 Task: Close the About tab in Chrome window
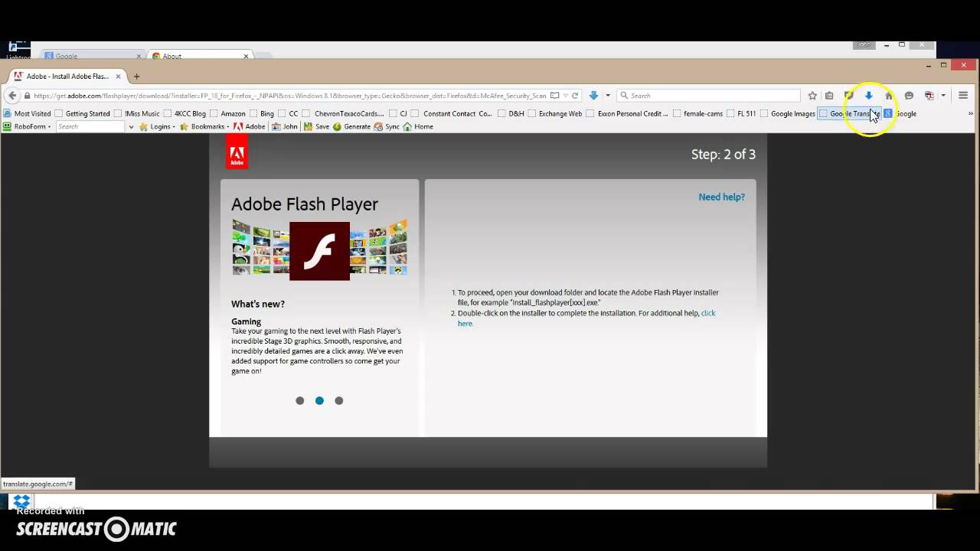click(246, 56)
